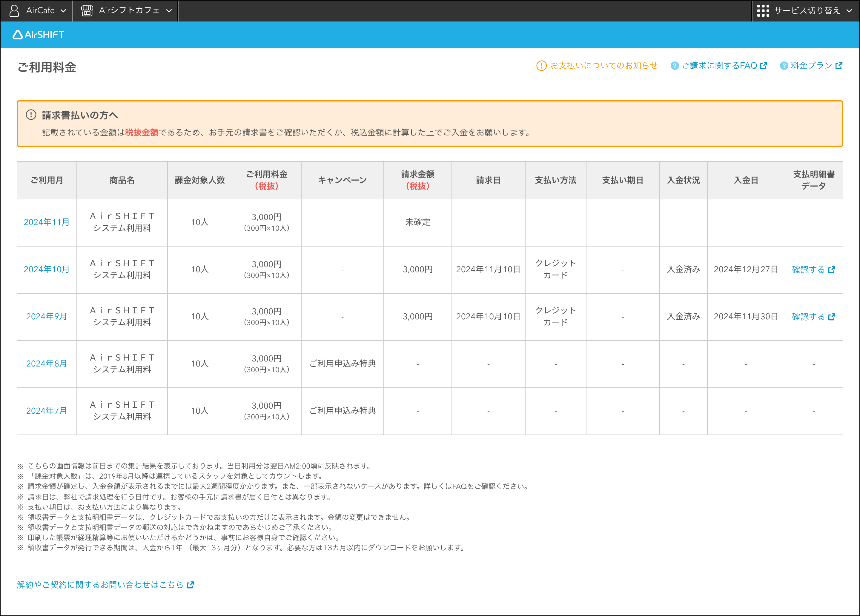Image resolution: width=860 pixels, height=616 pixels.
Task: Click the ご利用料金 page heading
Action: click(47, 67)
